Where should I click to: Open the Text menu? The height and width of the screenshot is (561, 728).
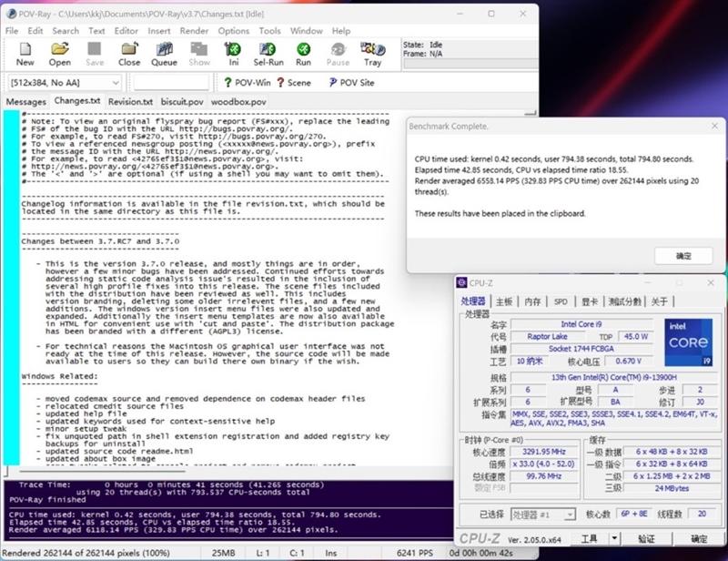96,31
